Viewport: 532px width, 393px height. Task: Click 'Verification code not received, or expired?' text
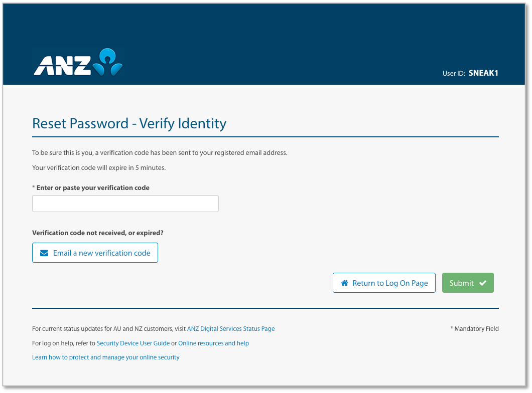(x=98, y=233)
